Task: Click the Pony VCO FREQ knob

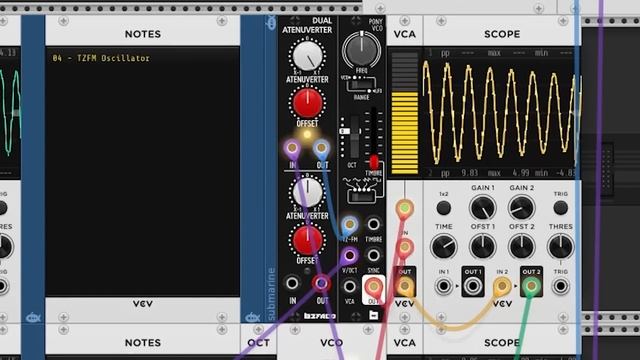Action: (361, 51)
